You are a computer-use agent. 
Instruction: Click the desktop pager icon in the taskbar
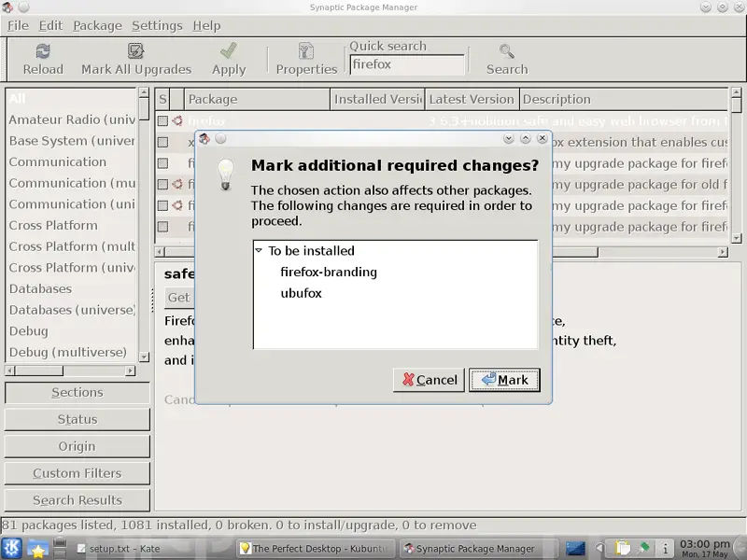(575, 549)
